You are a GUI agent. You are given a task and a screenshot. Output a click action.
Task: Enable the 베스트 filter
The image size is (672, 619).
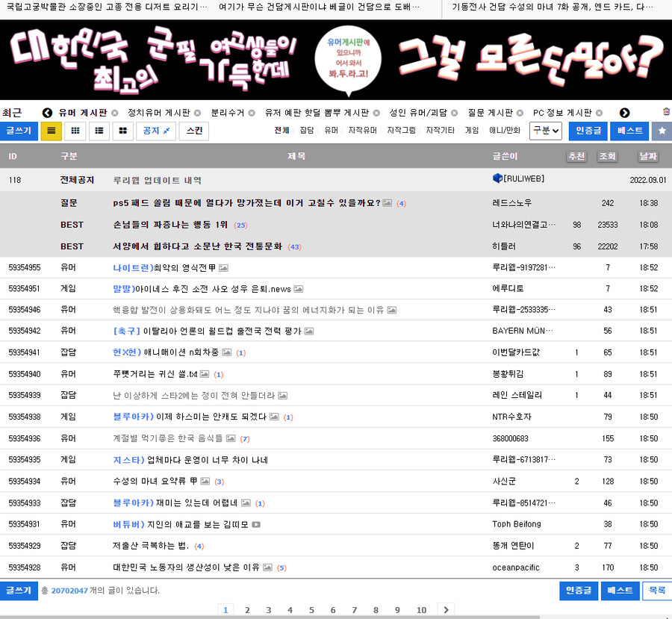point(629,131)
